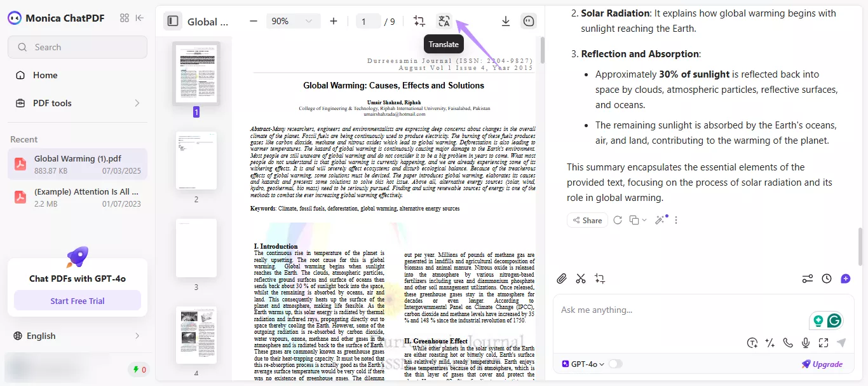The width and height of the screenshot is (868, 386).
Task: Download the PDF file
Action: 505,20
